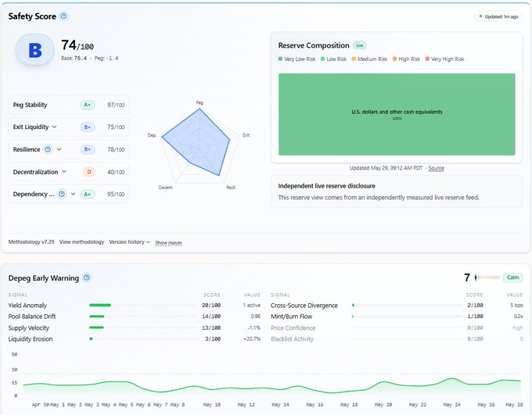
Task: Click Decentralization D grade badge
Action: point(89,172)
